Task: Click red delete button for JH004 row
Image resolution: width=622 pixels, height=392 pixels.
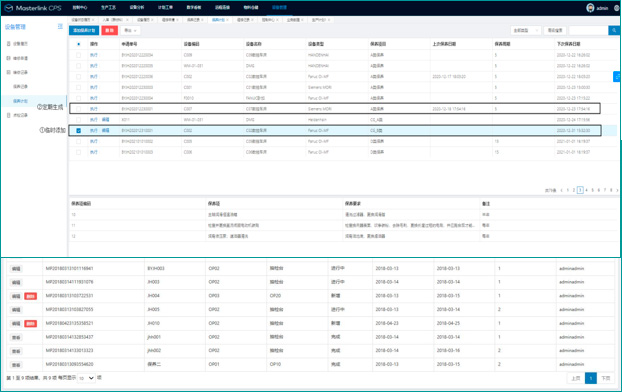Action: [31, 296]
